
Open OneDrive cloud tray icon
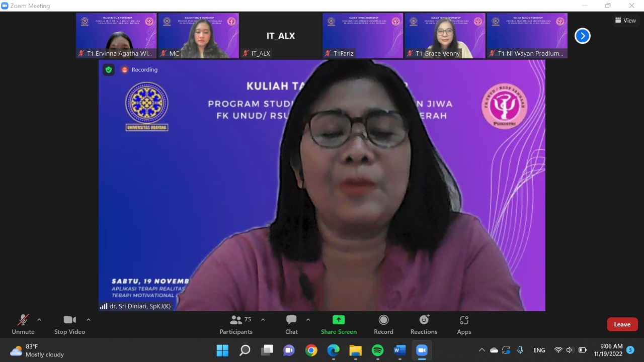pos(494,350)
